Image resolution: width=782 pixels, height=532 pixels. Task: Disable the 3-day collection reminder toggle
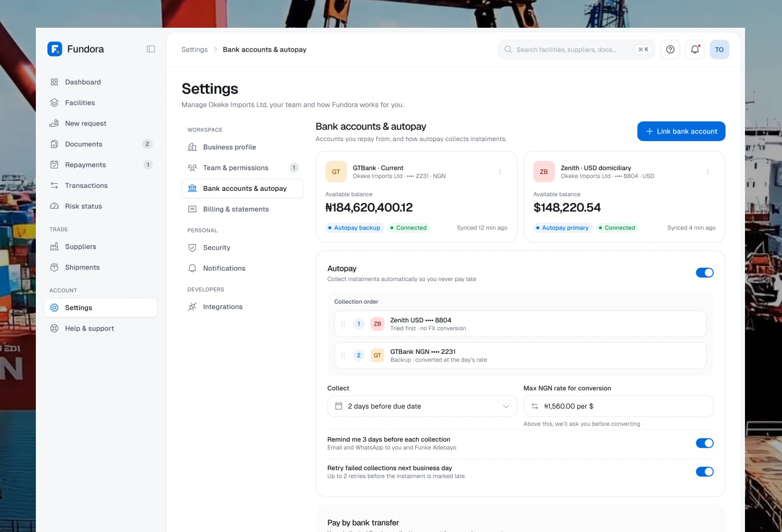click(704, 444)
